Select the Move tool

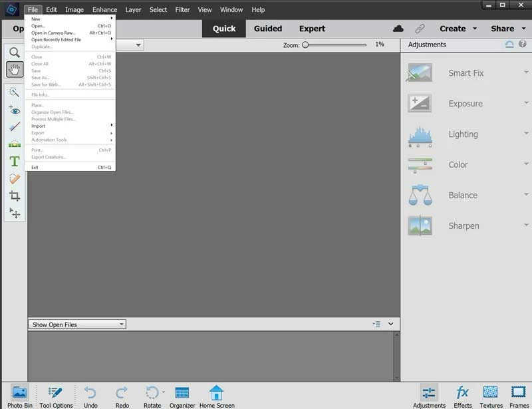(14, 213)
